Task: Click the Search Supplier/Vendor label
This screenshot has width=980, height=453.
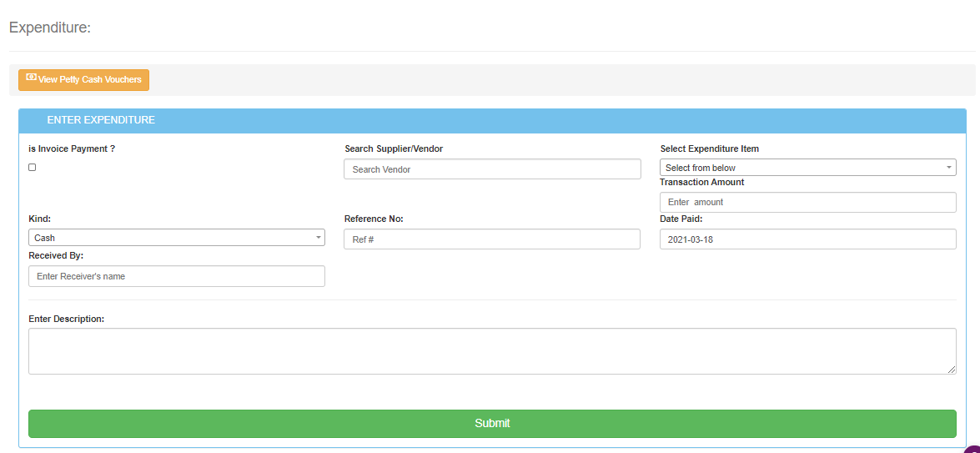Action: click(x=394, y=148)
